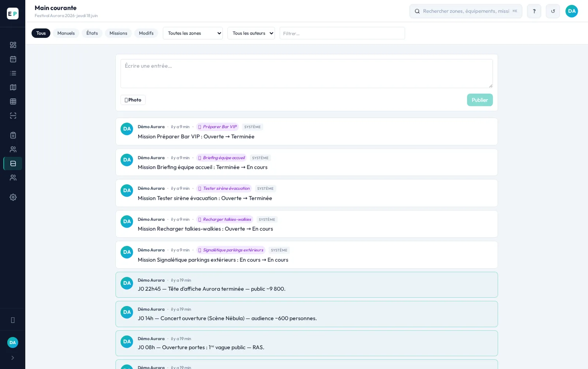Click the small icon above sidebar avatar
Viewport: 588px width, 369px height.
(x=13, y=320)
